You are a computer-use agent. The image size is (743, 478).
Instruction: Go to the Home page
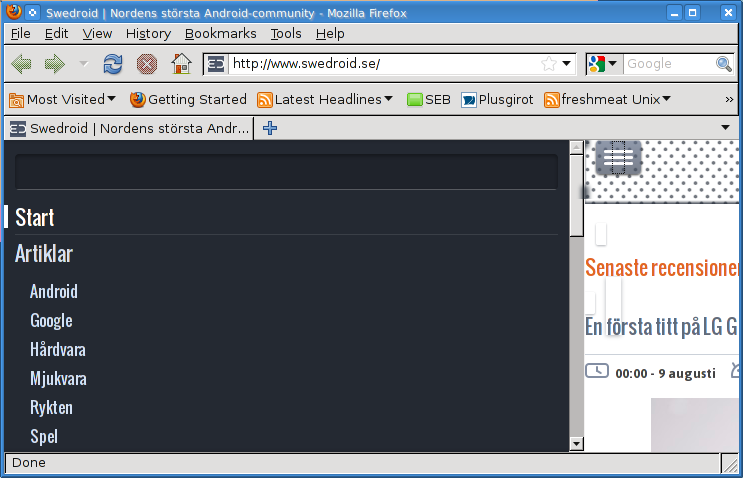coord(181,64)
